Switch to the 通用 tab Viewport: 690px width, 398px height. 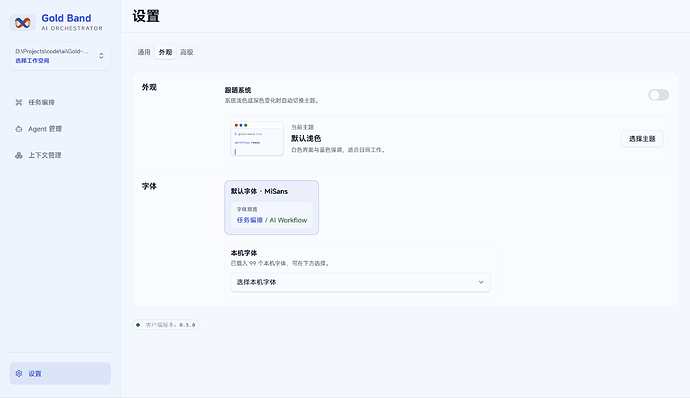[x=144, y=52]
